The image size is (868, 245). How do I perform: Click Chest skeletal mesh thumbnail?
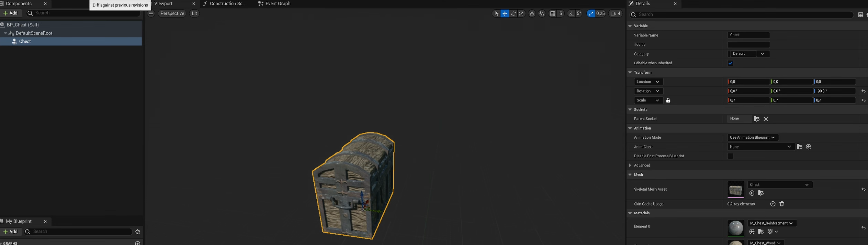click(736, 190)
